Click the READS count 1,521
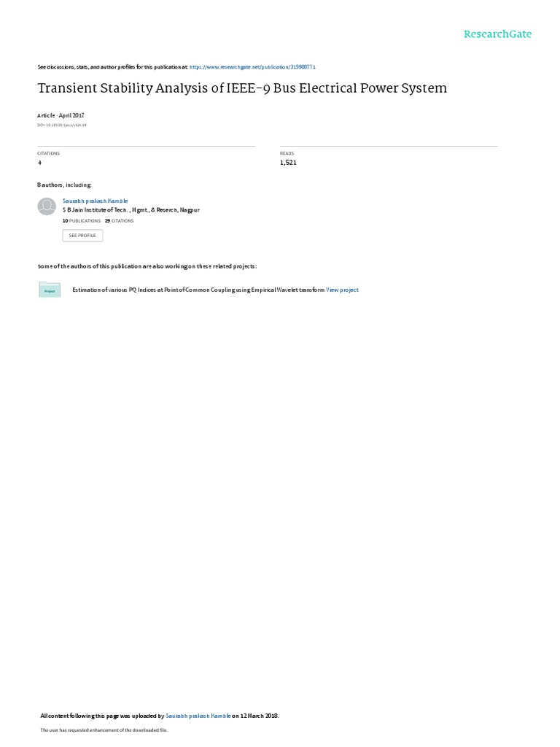The width and height of the screenshot is (560, 747). (288, 163)
